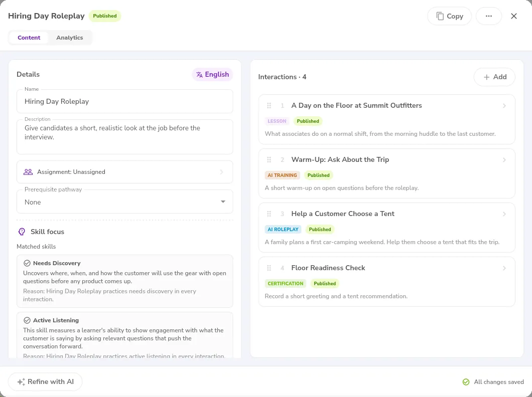Grab drag handle of Warm-Up: Ask About the Trip

click(269, 159)
